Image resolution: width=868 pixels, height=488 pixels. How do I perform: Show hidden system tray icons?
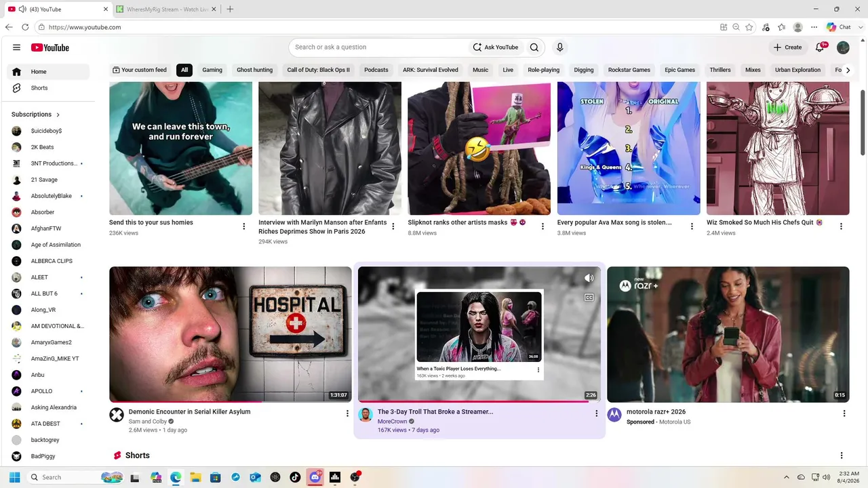click(787, 477)
